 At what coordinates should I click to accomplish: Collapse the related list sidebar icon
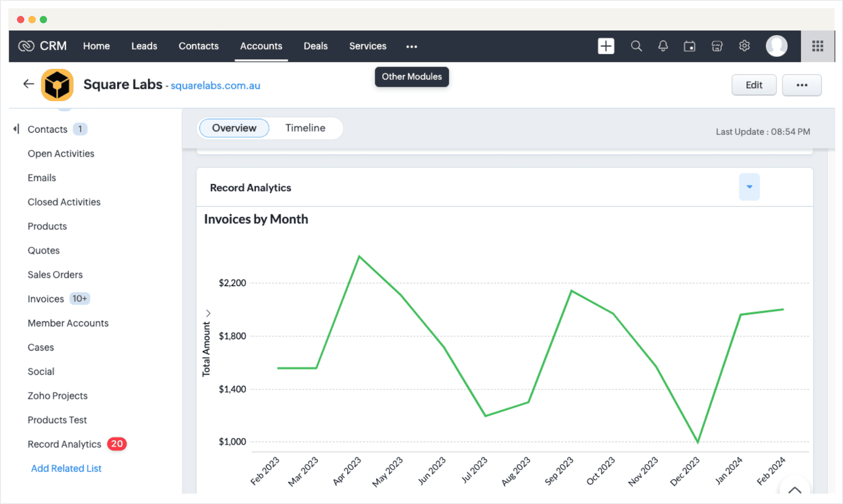click(16, 129)
